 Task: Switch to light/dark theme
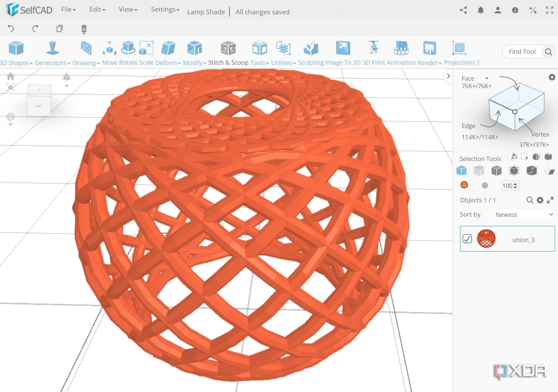532,10
